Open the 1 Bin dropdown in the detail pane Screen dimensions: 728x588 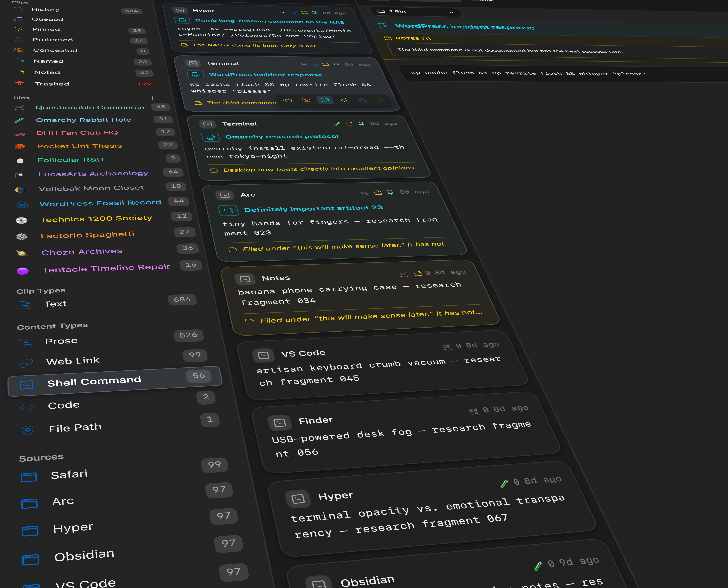pos(416,12)
